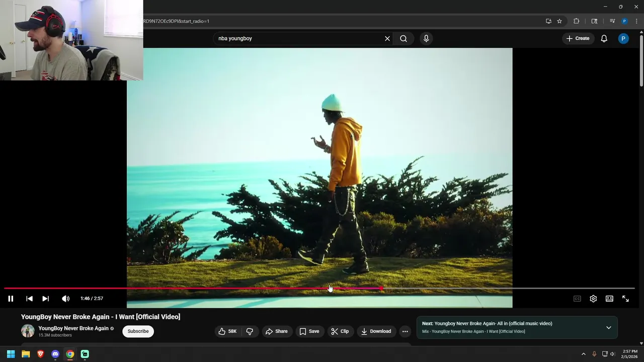Screen dimensions: 644x362
Task: Go to the previous video
Action: click(x=29, y=299)
